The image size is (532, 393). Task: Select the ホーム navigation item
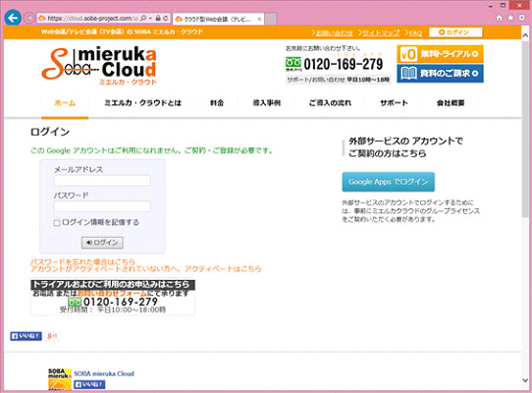tap(65, 103)
